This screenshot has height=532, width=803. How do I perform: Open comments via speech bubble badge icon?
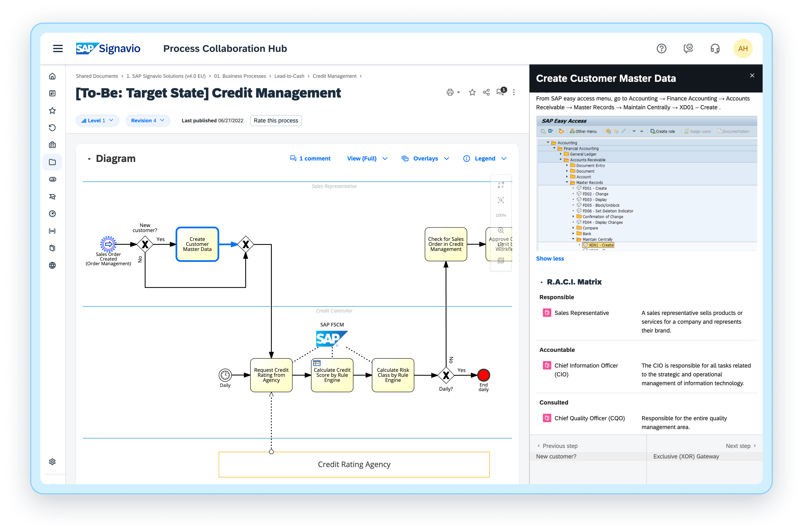tap(500, 92)
